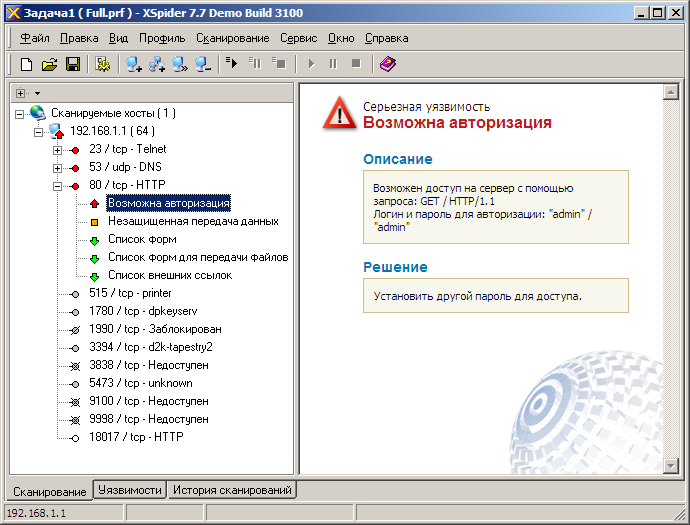Select the 18017 / tcp - HTTP row
Viewport: 690px width, 525px height.
(136, 437)
